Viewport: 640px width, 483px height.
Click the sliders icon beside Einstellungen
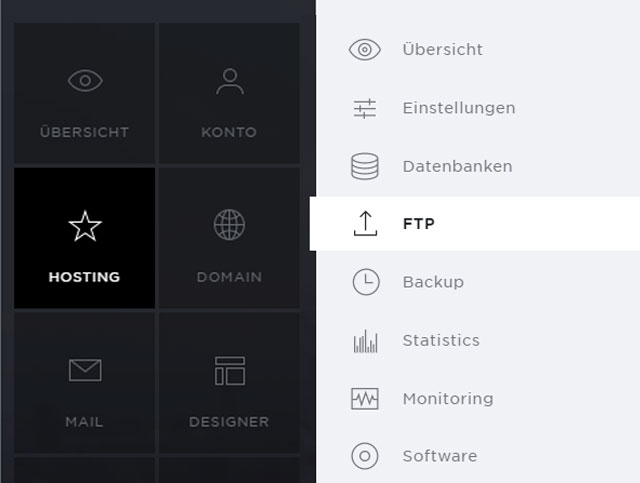coord(365,109)
